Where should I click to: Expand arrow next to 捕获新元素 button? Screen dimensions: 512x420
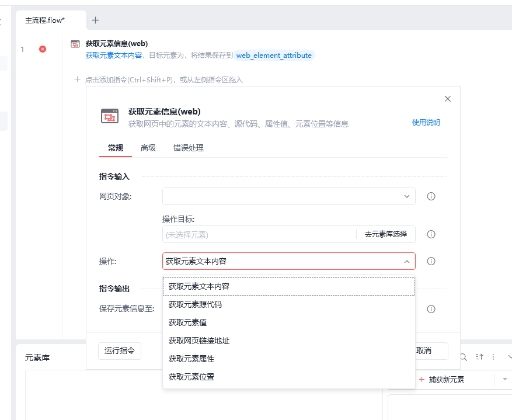(505, 379)
